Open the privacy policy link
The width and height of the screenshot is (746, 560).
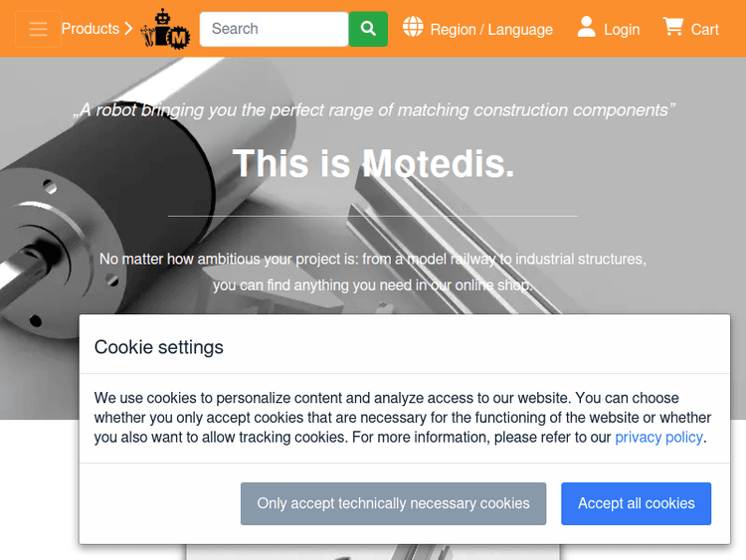pyautogui.click(x=658, y=437)
